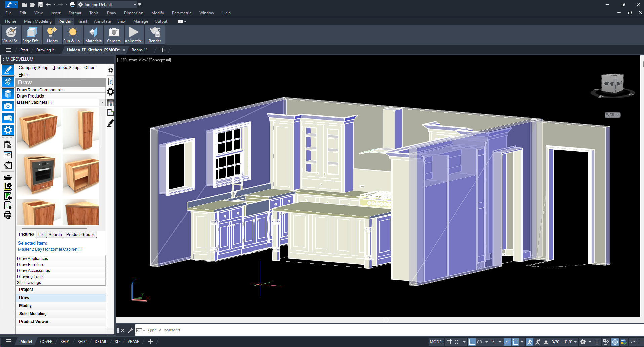Open the Visual Styles ribbon button

click(x=11, y=35)
